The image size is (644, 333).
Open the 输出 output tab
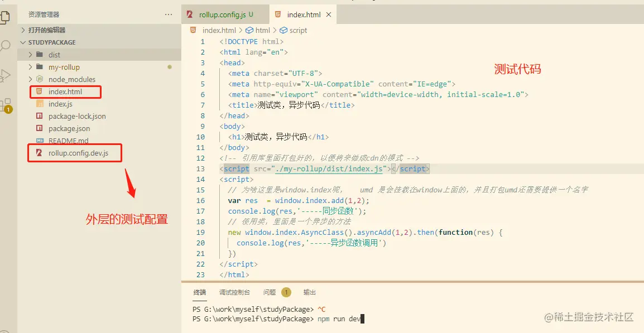pos(310,292)
